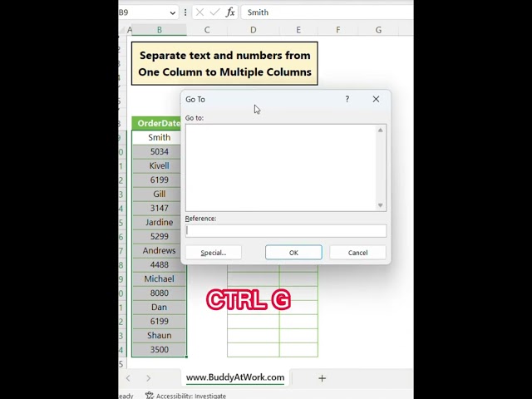The image size is (532, 399).
Task: Select the cell containing 4488
Action: [159, 264]
